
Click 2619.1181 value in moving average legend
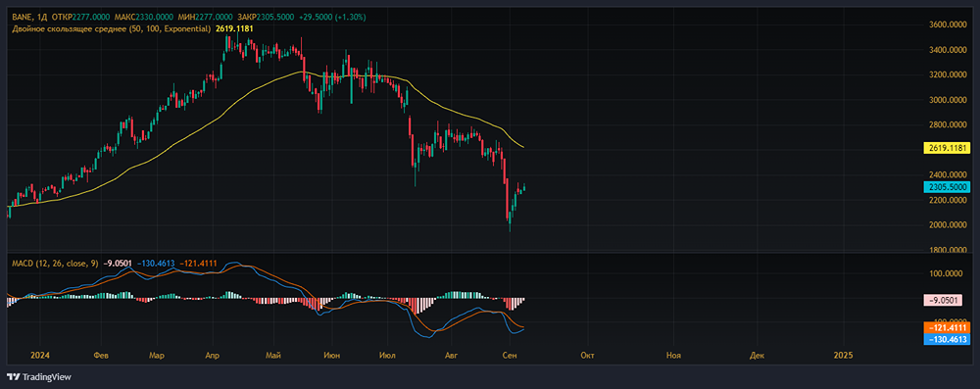pyautogui.click(x=233, y=28)
